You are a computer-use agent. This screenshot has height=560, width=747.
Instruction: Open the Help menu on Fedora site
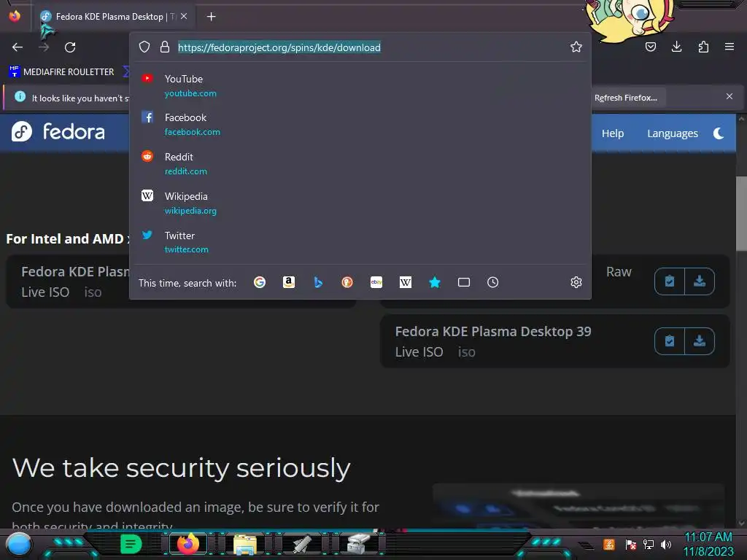click(x=612, y=133)
